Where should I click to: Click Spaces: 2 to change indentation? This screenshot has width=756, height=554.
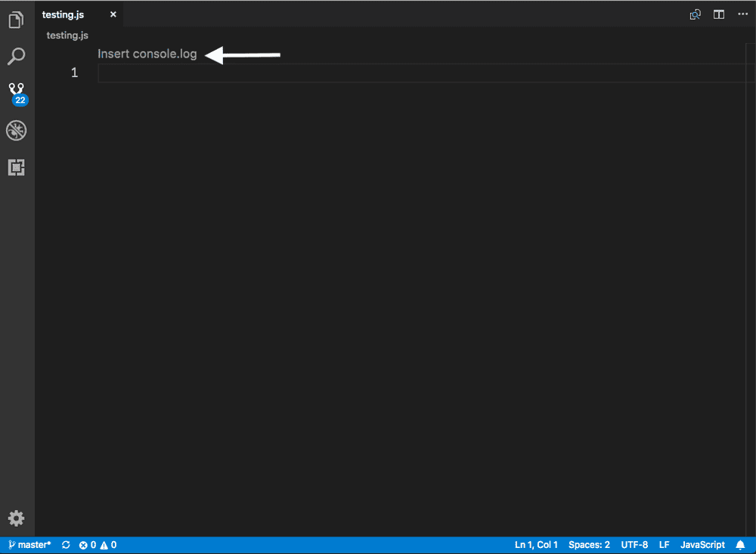[x=589, y=544]
